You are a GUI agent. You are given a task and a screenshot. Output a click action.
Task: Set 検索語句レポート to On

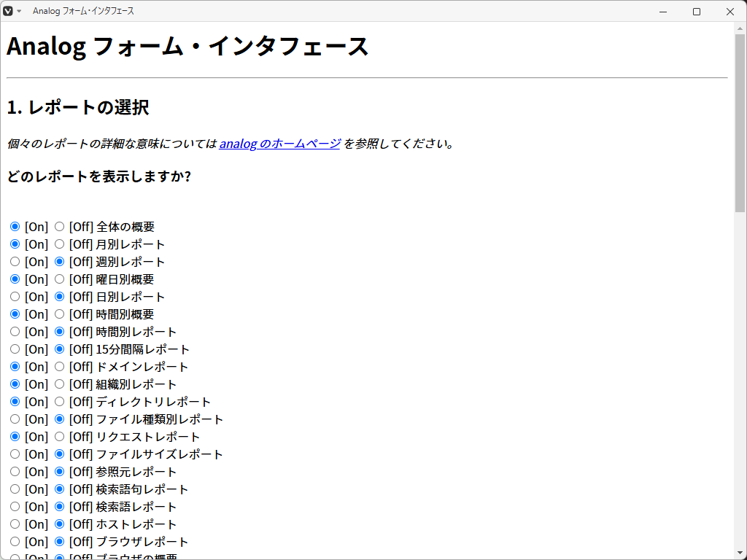click(x=15, y=489)
